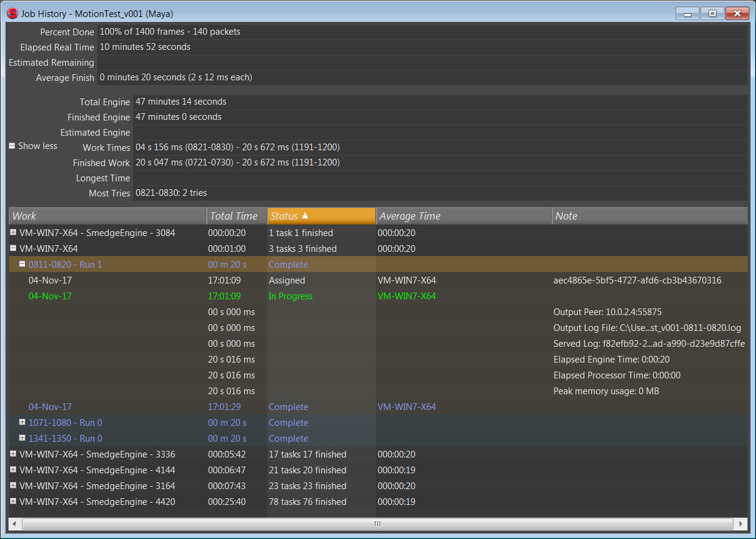Viewport: 756px width, 539px height.
Task: Sort by the Total Time column header
Action: [x=236, y=216]
